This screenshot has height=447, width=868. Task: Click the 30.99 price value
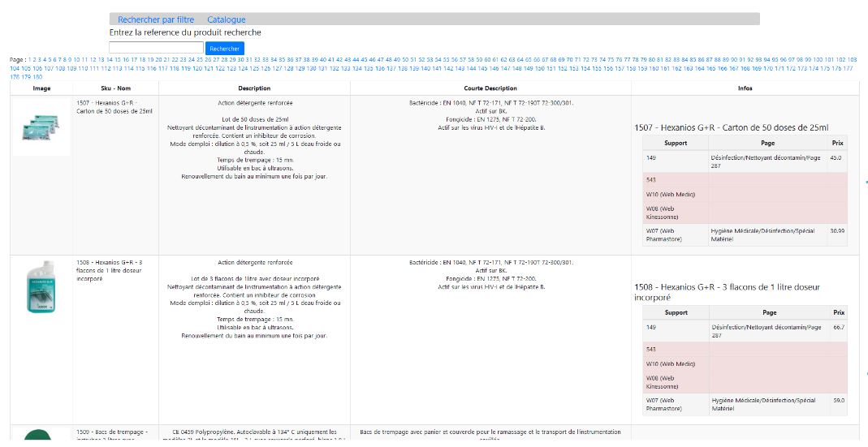tap(837, 230)
